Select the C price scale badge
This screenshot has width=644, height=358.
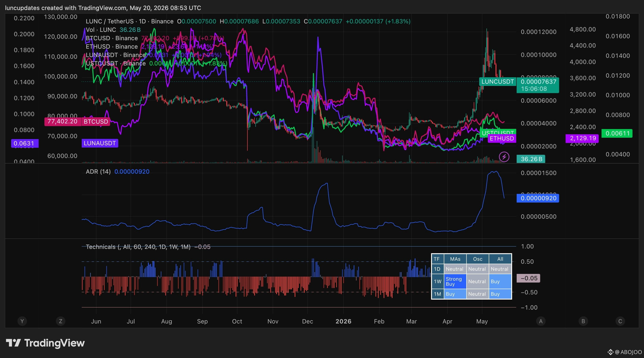(620, 321)
